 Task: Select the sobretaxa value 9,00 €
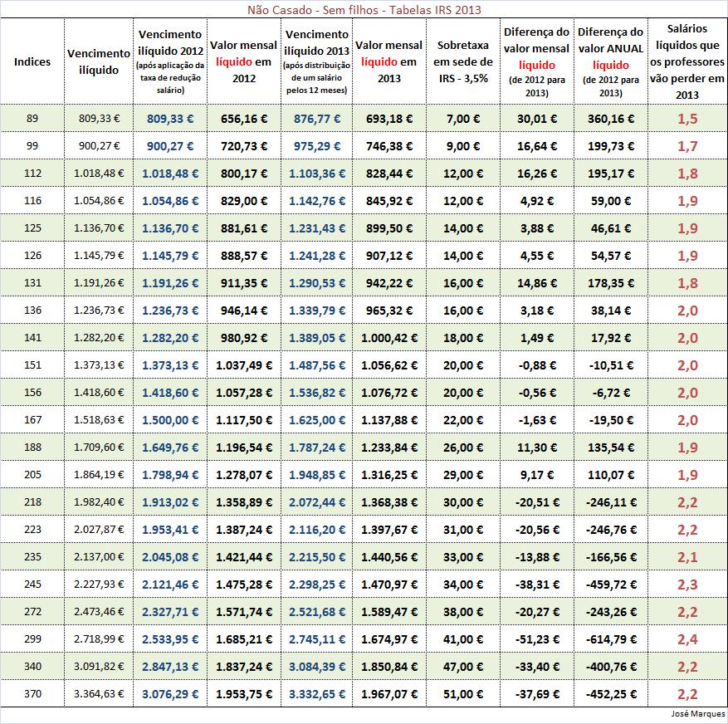point(463,146)
